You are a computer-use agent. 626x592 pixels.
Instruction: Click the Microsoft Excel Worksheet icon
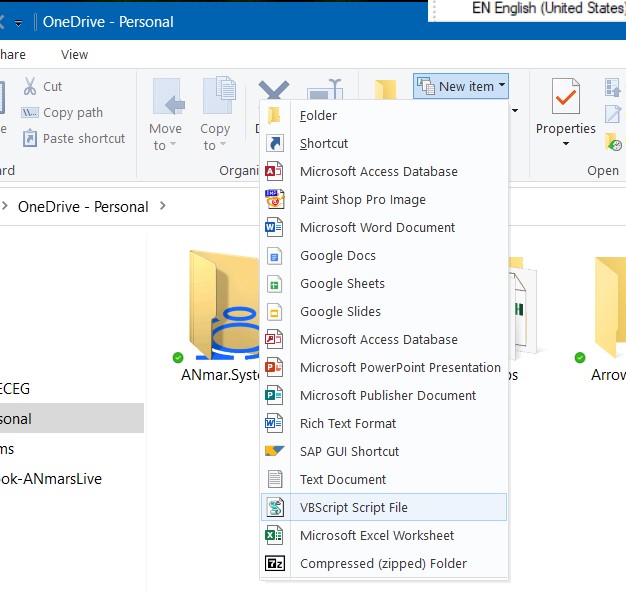coord(274,536)
